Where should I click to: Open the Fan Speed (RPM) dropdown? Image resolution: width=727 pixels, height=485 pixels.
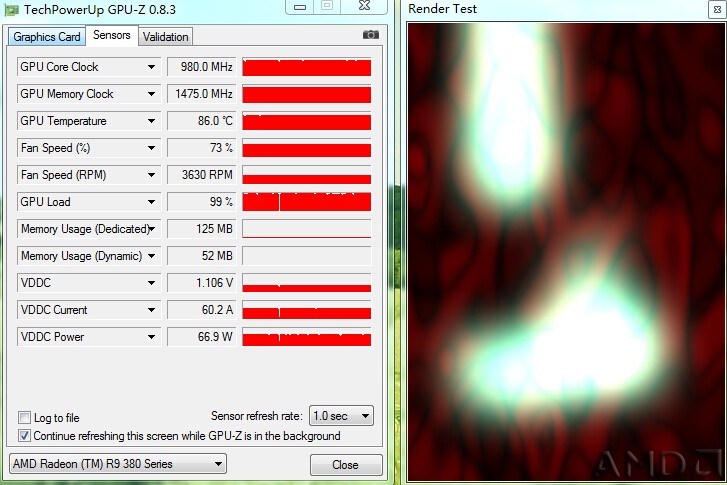[x=151, y=175]
